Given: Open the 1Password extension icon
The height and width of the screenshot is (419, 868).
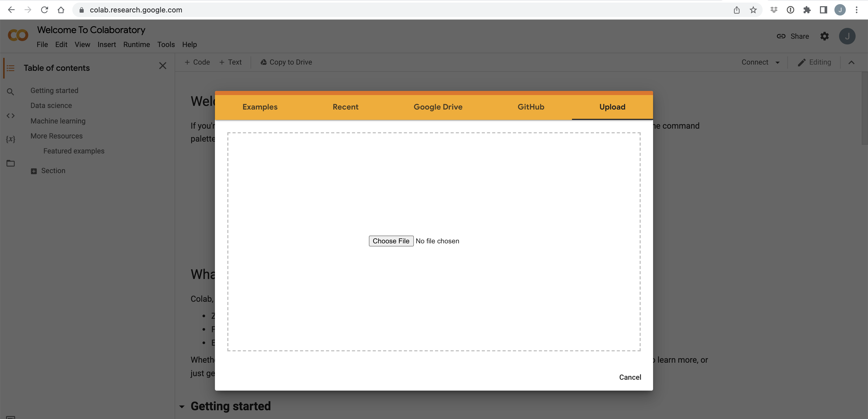Looking at the screenshot, I should (791, 10).
